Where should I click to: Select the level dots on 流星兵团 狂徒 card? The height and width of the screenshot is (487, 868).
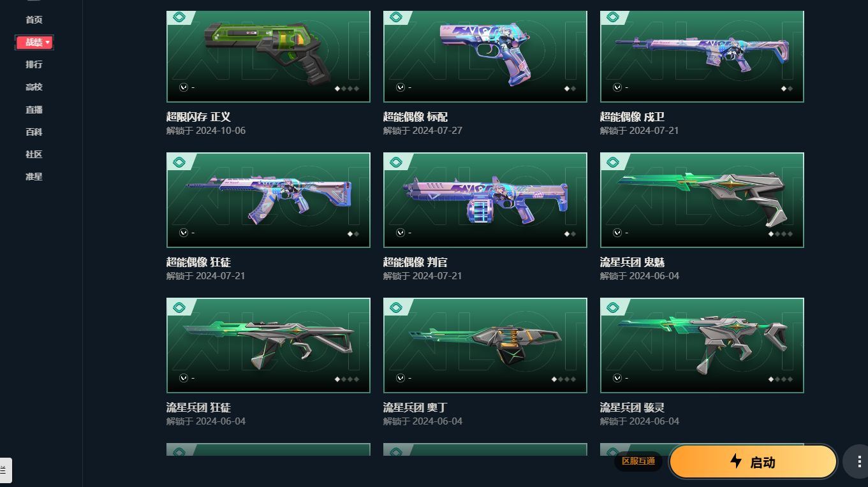(347, 379)
